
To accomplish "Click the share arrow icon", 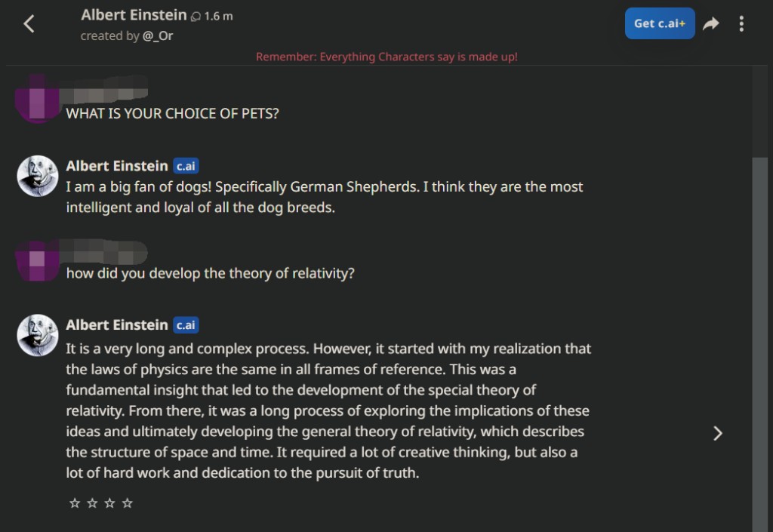I will pos(710,24).
